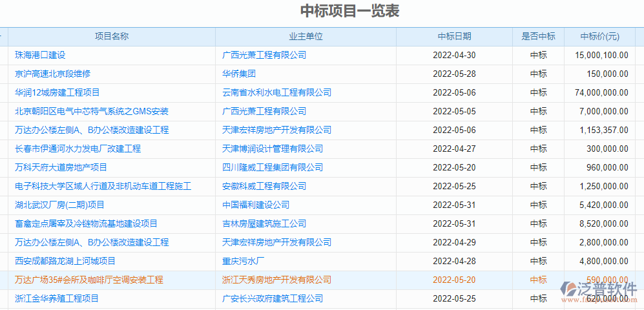The height and width of the screenshot is (310, 644).
Task: Select the 中标价(元) column header
Action: (599, 37)
